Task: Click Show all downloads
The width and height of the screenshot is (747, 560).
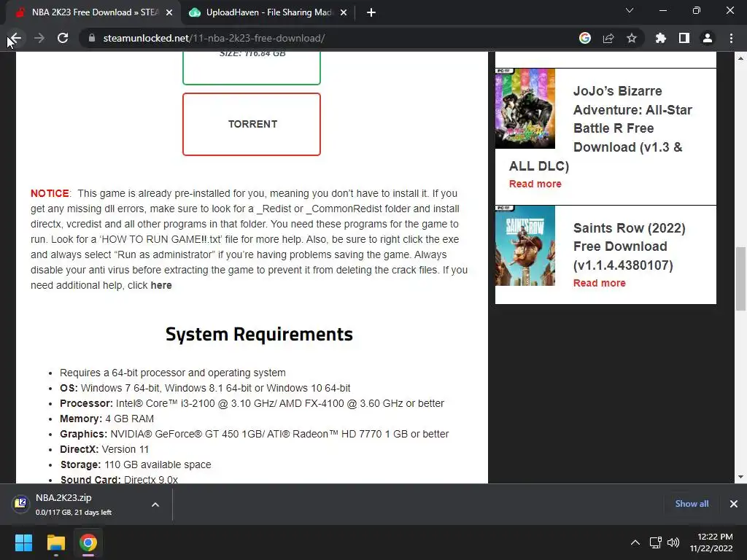Action: [692, 504]
